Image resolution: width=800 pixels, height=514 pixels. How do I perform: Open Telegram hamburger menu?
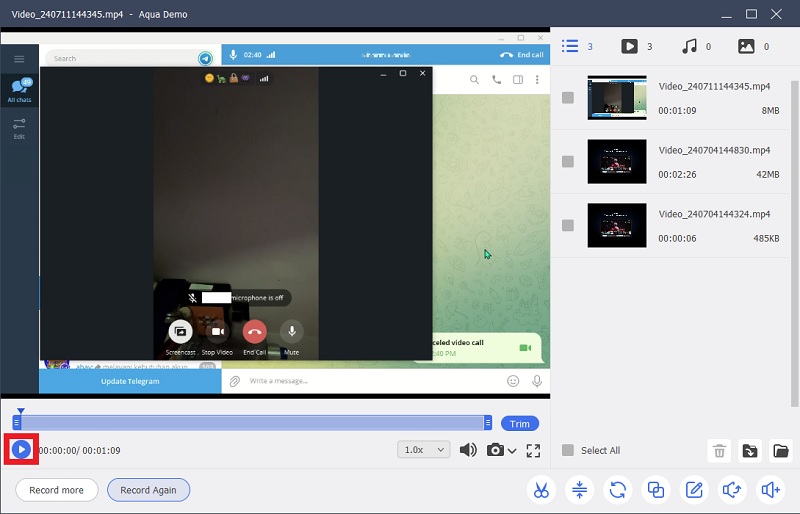[19, 59]
